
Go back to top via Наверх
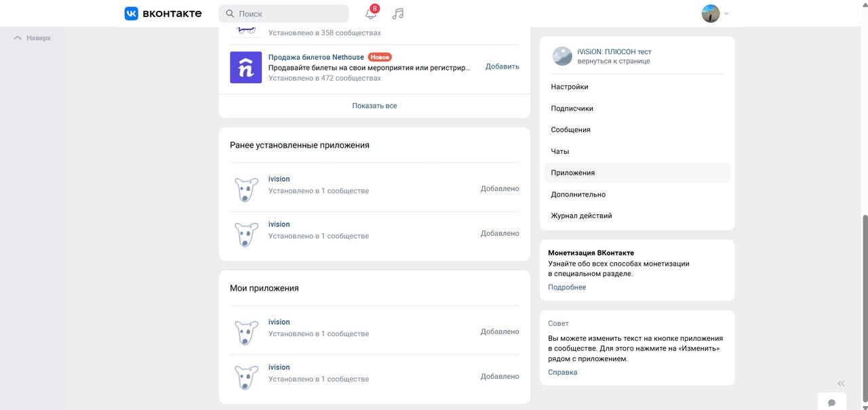(33, 38)
